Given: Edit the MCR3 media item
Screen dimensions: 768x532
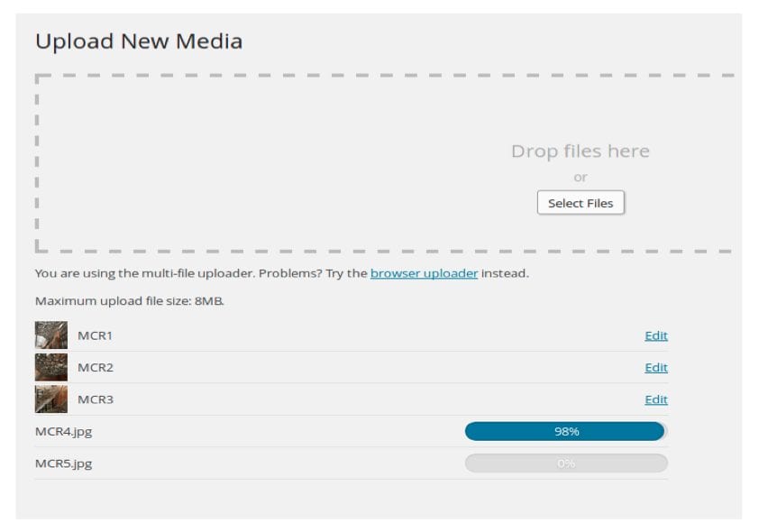Looking at the screenshot, I should (656, 399).
